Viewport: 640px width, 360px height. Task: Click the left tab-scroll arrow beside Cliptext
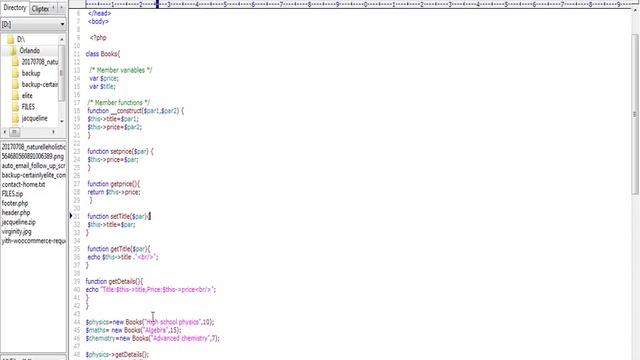click(x=53, y=8)
